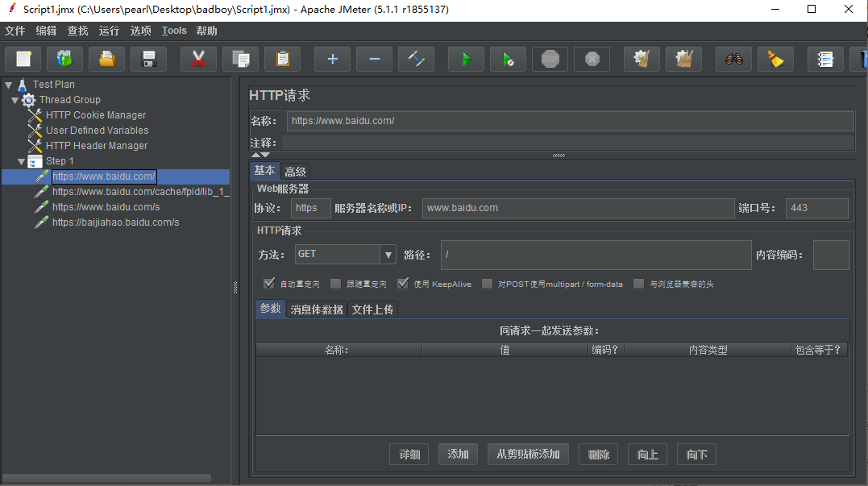Collapse the Thread Group tree node
The width and height of the screenshot is (868, 486).
tap(15, 100)
